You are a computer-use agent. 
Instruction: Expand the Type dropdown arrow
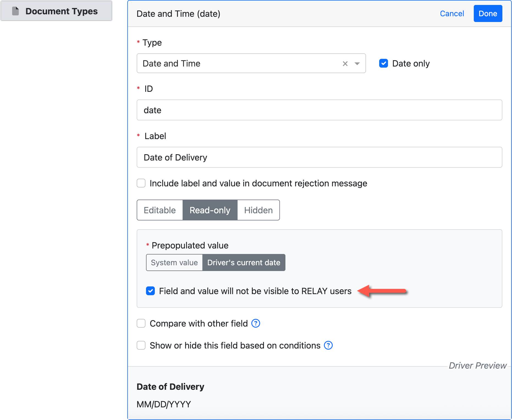pos(357,64)
